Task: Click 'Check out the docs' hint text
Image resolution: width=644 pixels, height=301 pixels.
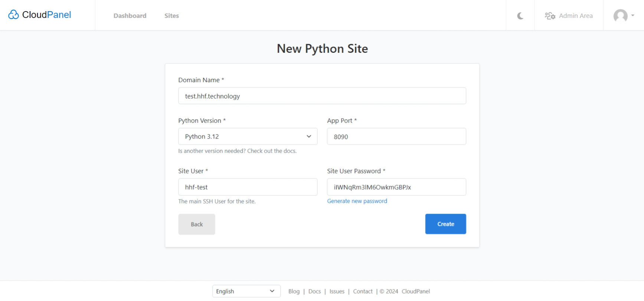Action: [x=272, y=151]
